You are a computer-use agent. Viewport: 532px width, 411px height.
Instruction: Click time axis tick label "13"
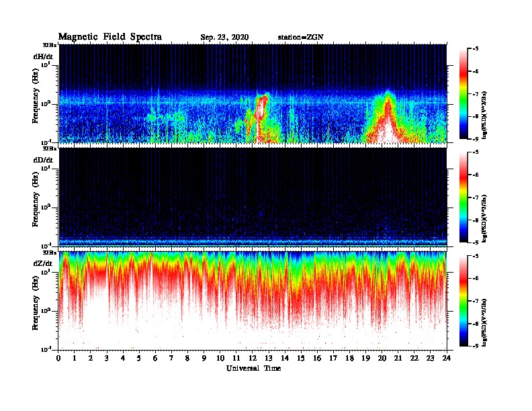(269, 359)
